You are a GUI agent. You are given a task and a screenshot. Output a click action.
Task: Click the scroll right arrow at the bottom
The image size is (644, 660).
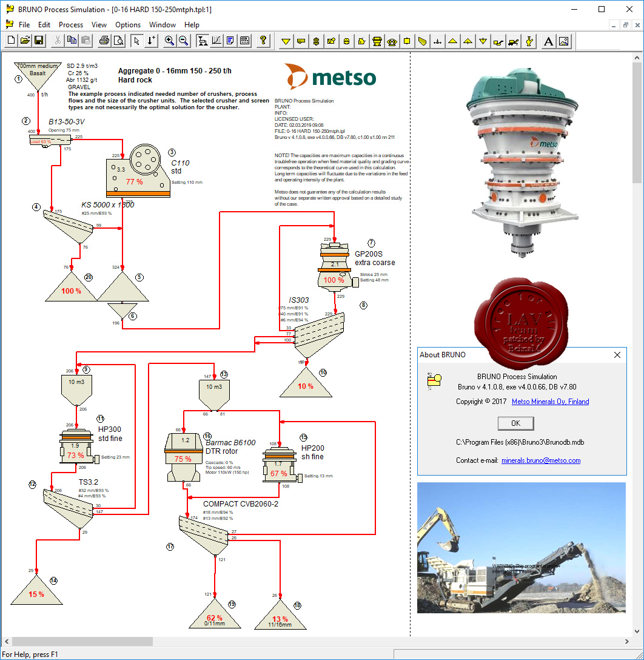click(x=627, y=641)
